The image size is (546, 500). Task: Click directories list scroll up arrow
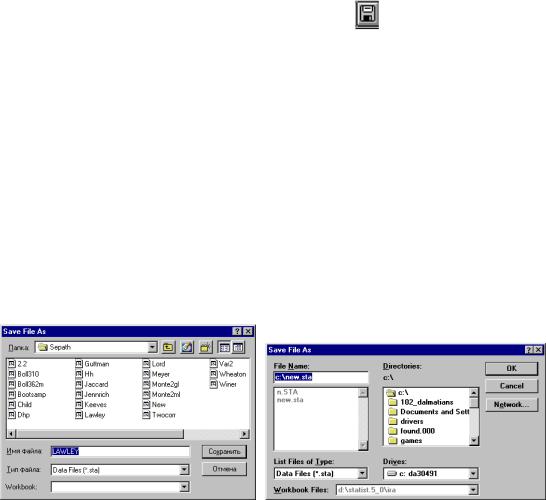[x=474, y=393]
